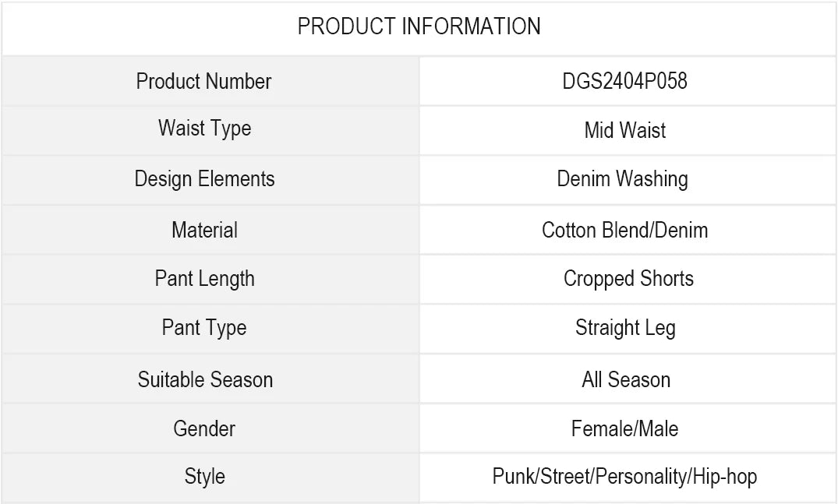Select the Style label cell
This screenshot has width=838, height=504.
click(x=204, y=476)
